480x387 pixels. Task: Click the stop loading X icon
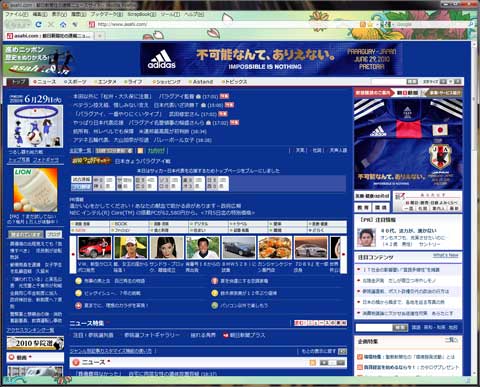tap(51, 24)
